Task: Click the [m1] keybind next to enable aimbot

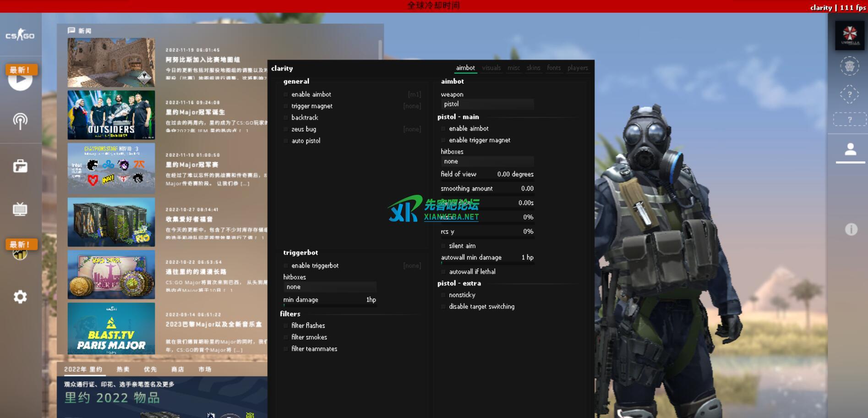Action: [x=414, y=94]
